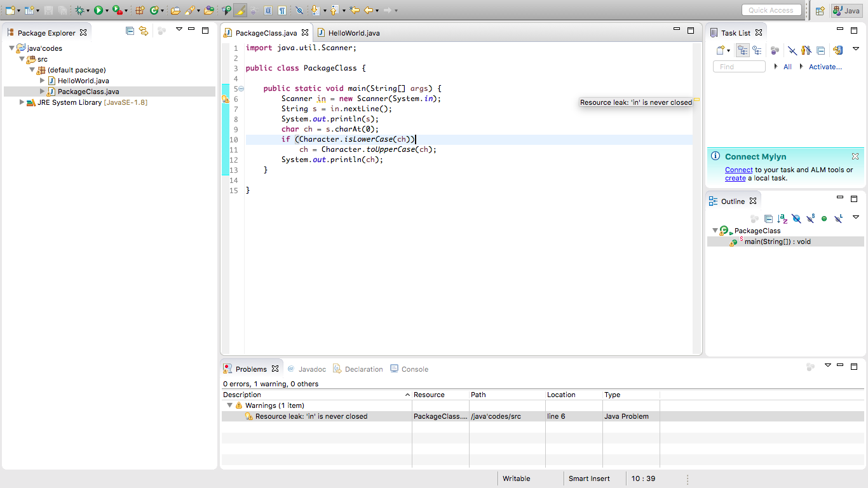Expand HelloWorld.java in Package Explorer

click(x=43, y=81)
